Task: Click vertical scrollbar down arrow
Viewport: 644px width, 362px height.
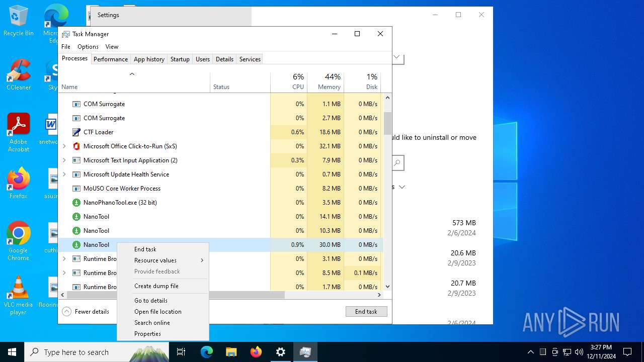Action: point(387,287)
